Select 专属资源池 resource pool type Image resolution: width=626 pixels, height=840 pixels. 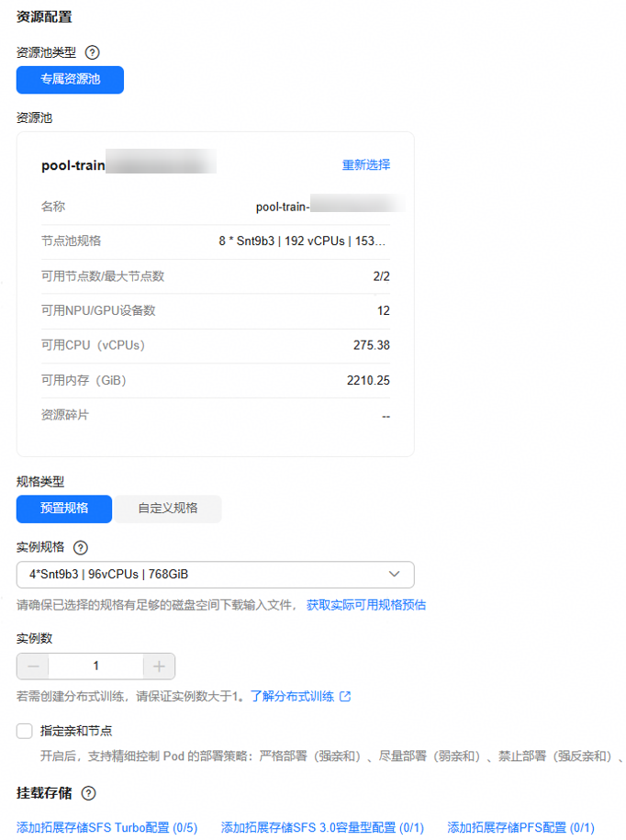click(70, 80)
